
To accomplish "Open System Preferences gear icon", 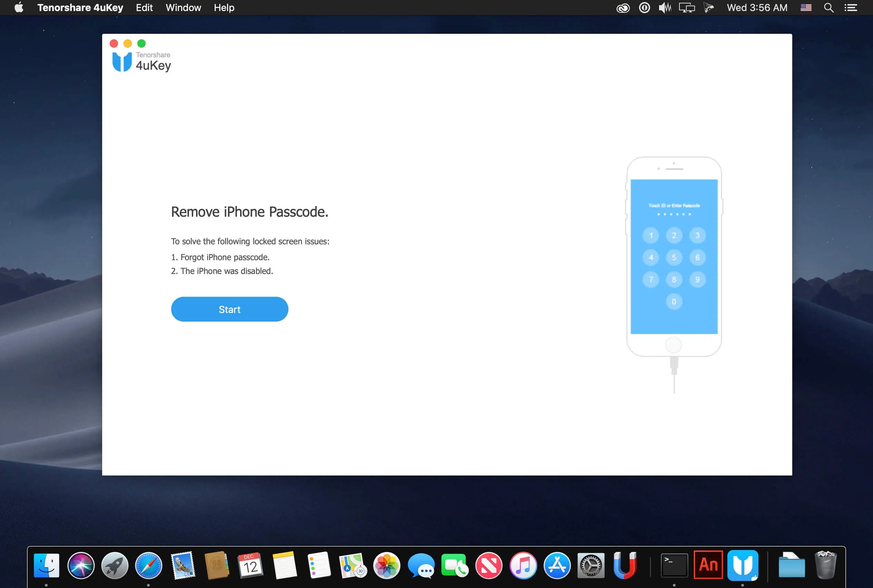I will (x=590, y=564).
